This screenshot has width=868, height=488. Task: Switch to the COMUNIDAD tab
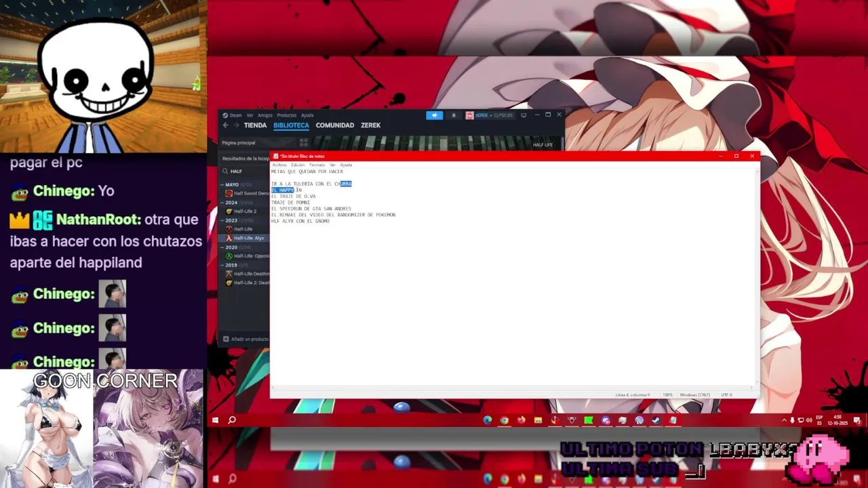pyautogui.click(x=335, y=125)
